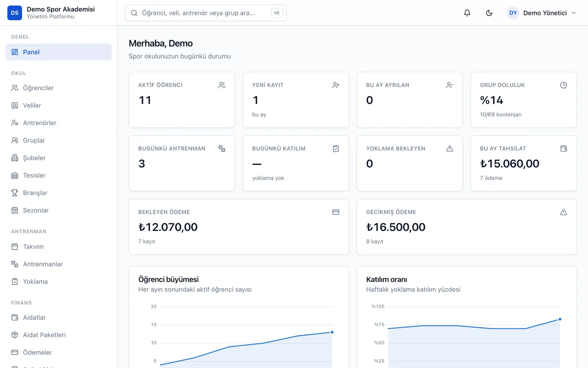Click the Öğrenci büyümesi chart title
588x368 pixels.
click(x=168, y=279)
